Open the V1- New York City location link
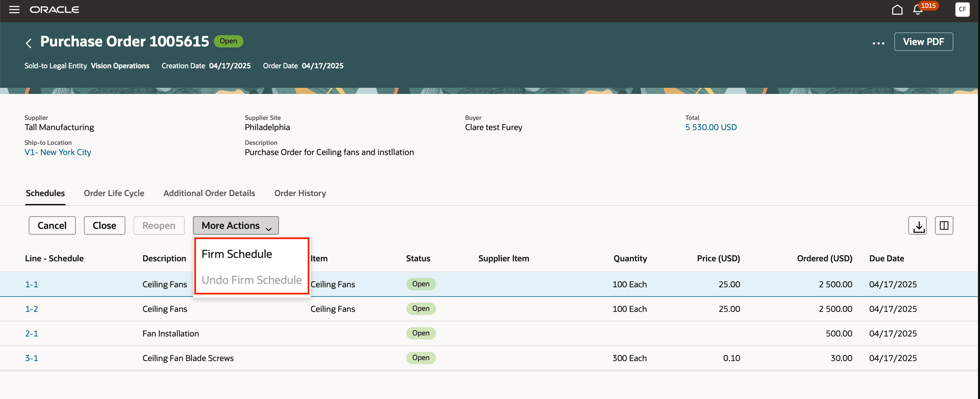The width and height of the screenshot is (980, 399). [57, 152]
